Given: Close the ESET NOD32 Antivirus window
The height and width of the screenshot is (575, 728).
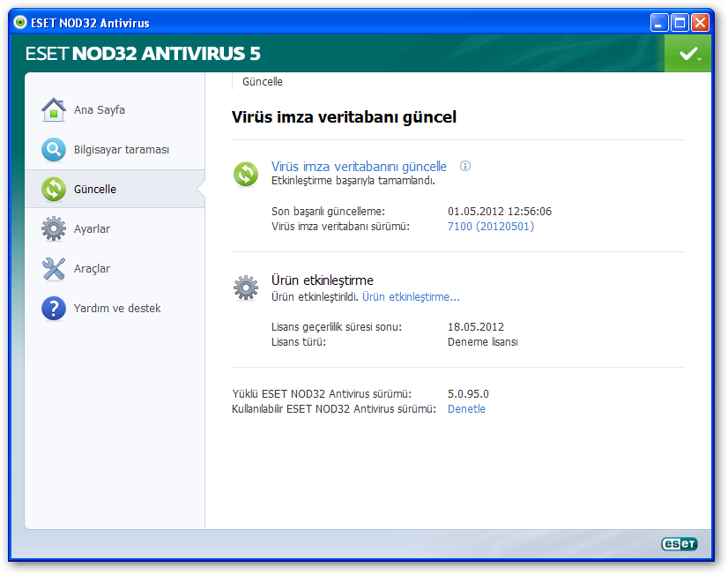Looking at the screenshot, I should click(700, 22).
